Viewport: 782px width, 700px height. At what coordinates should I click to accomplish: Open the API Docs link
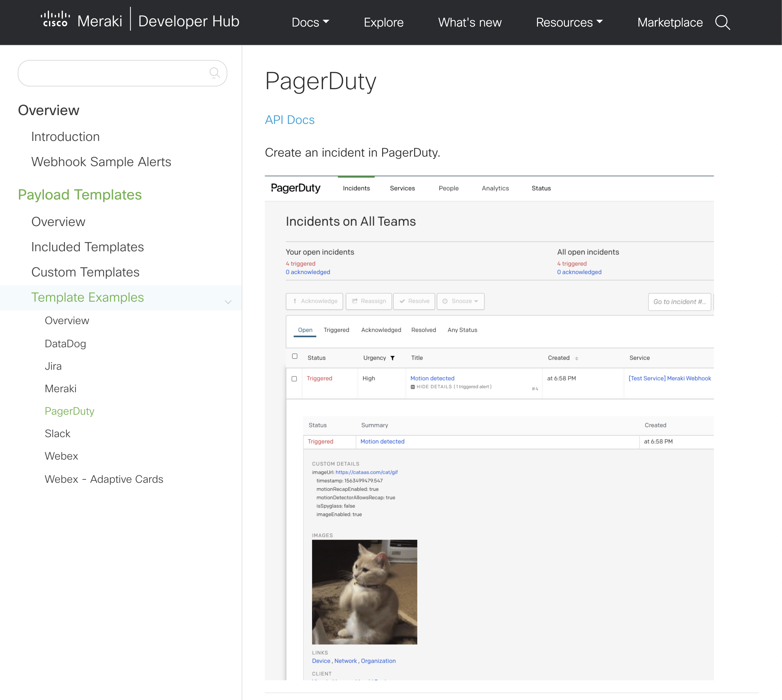290,120
